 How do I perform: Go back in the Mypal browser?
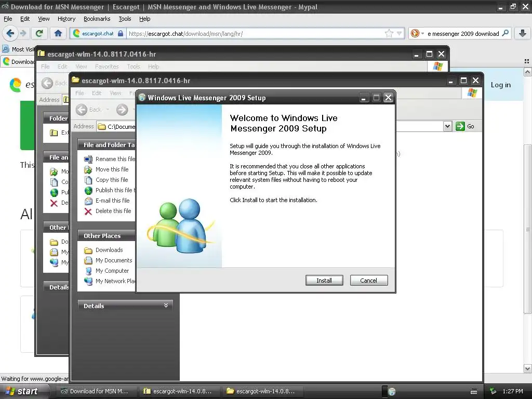(x=10, y=33)
